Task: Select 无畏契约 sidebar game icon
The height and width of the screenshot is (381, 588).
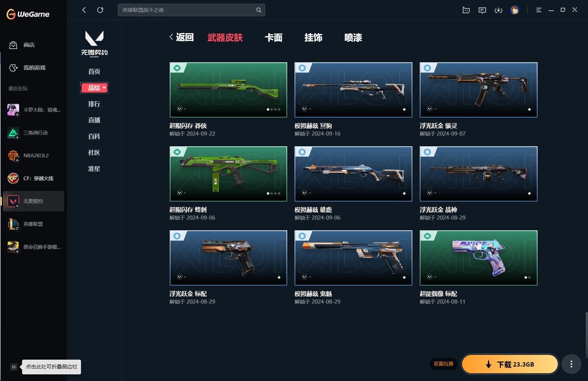Action: (x=13, y=201)
